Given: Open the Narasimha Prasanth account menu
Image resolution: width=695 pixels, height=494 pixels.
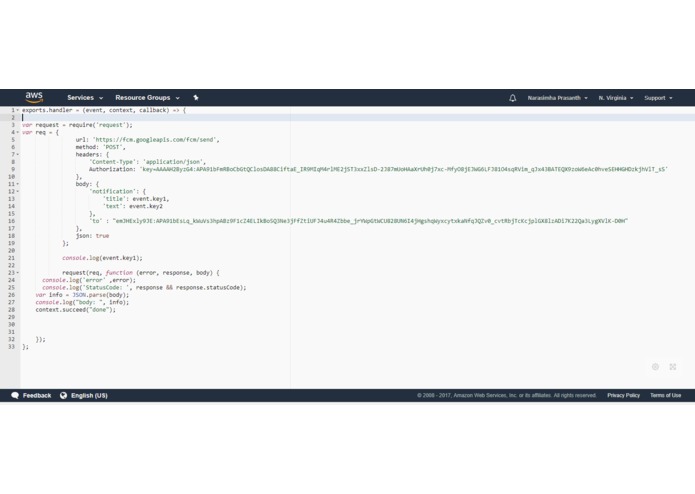Looking at the screenshot, I should click(x=557, y=98).
